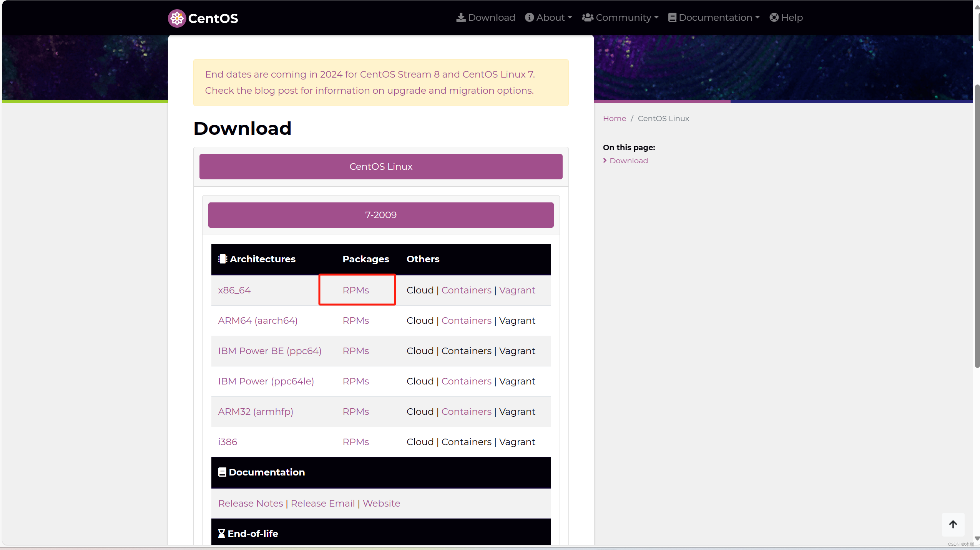Image resolution: width=980 pixels, height=550 pixels.
Task: Open the Release Email link
Action: click(x=322, y=504)
